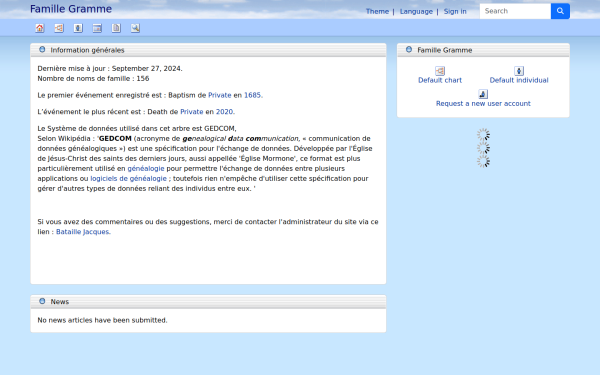Open the 2020 year link
Screen dimensions: 600x375
click(x=224, y=112)
